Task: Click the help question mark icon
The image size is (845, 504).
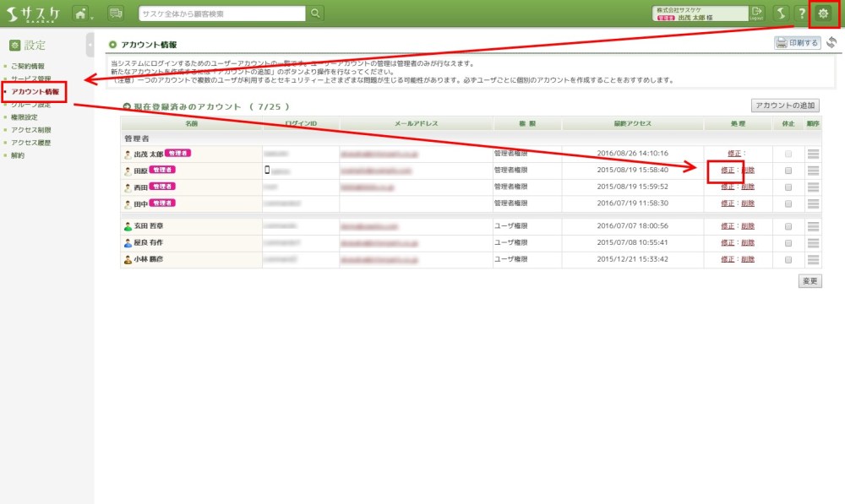Action: (x=801, y=14)
